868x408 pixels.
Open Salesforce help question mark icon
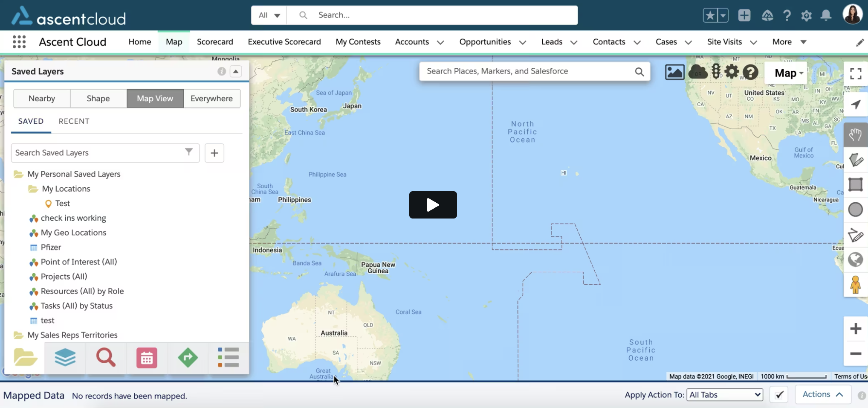point(787,15)
